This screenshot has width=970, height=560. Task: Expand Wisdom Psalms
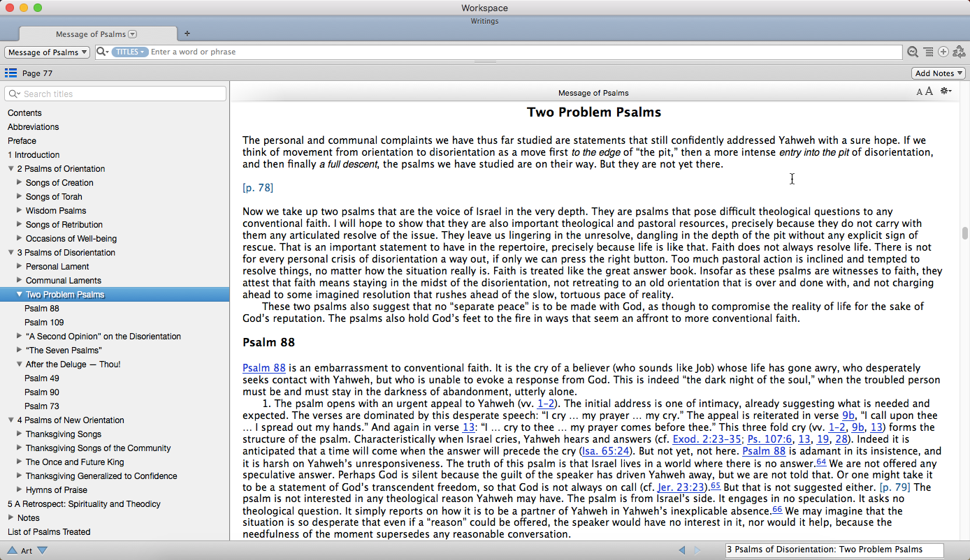(x=20, y=210)
